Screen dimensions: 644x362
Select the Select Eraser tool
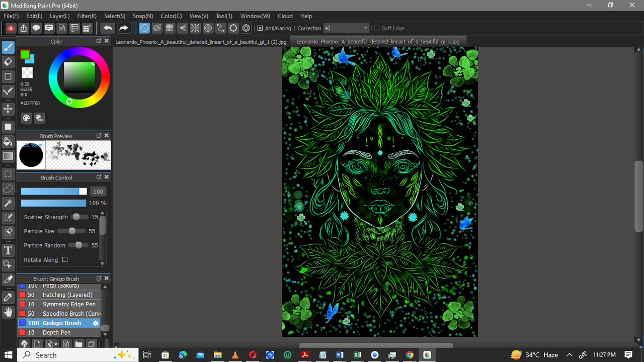[x=8, y=232]
